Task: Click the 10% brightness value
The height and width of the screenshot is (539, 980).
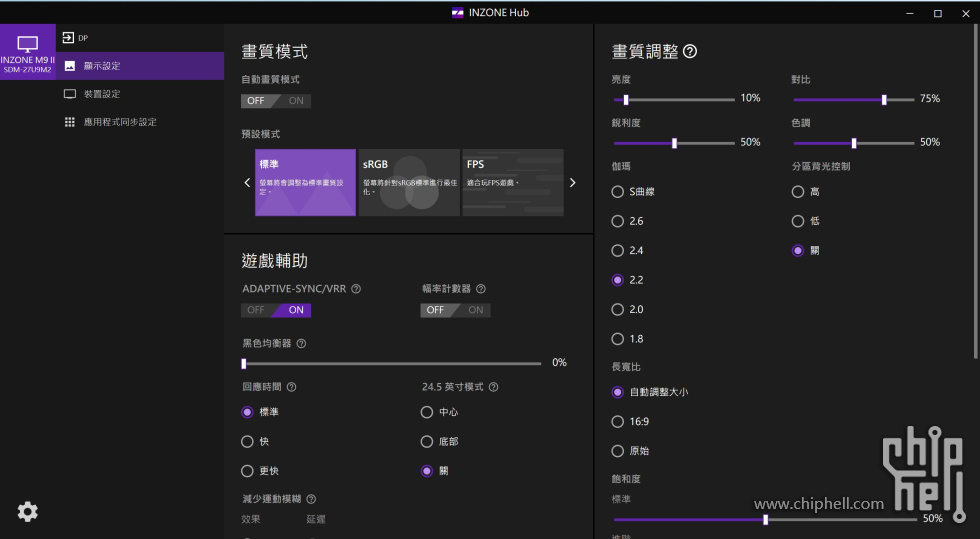Action: [x=750, y=98]
